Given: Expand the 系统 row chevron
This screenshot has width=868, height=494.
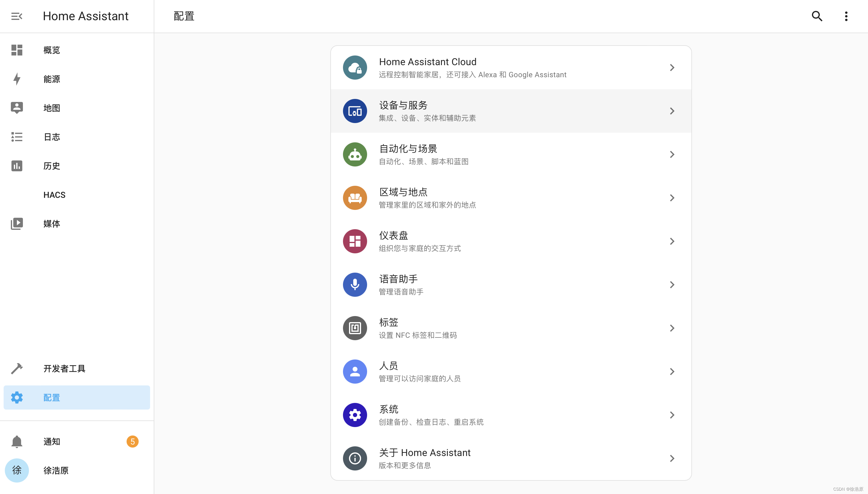Looking at the screenshot, I should (672, 415).
